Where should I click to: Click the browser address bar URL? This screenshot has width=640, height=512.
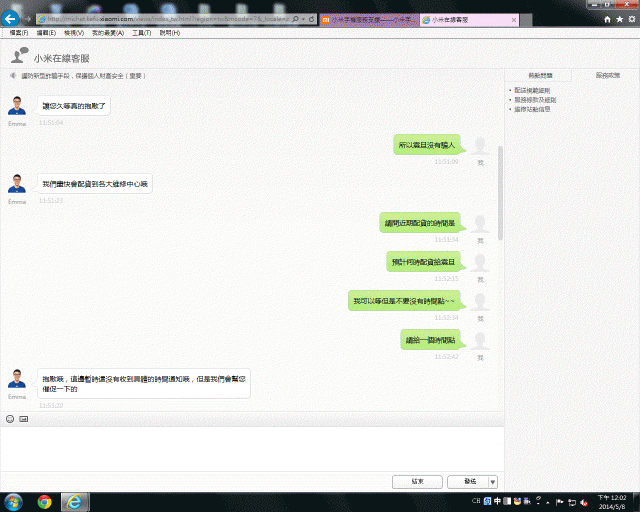click(168, 19)
